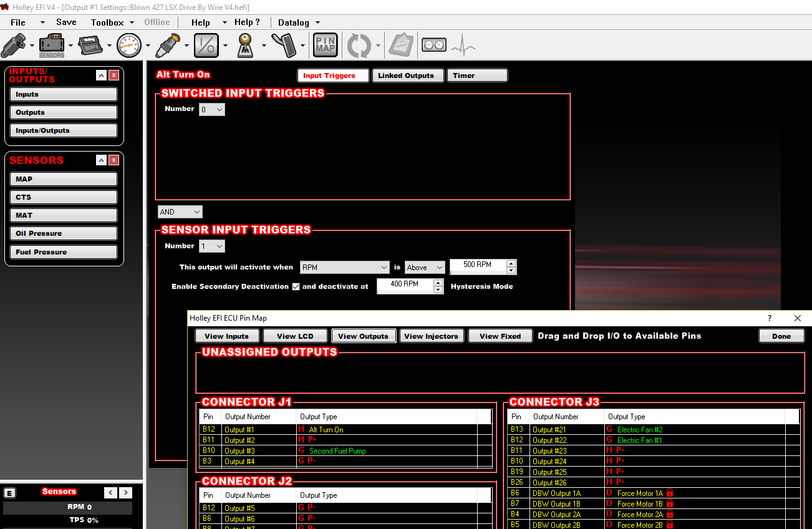The width and height of the screenshot is (812, 529).
Task: Click the dual gauges dashboard icon
Action: point(434,46)
